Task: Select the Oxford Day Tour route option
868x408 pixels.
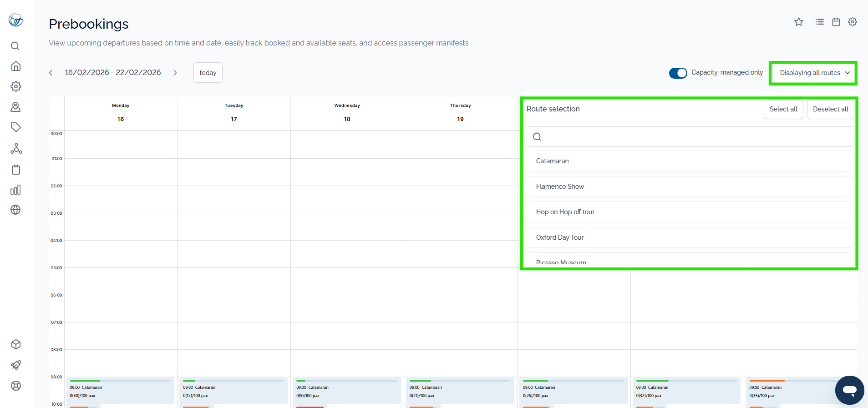Action: (x=690, y=237)
